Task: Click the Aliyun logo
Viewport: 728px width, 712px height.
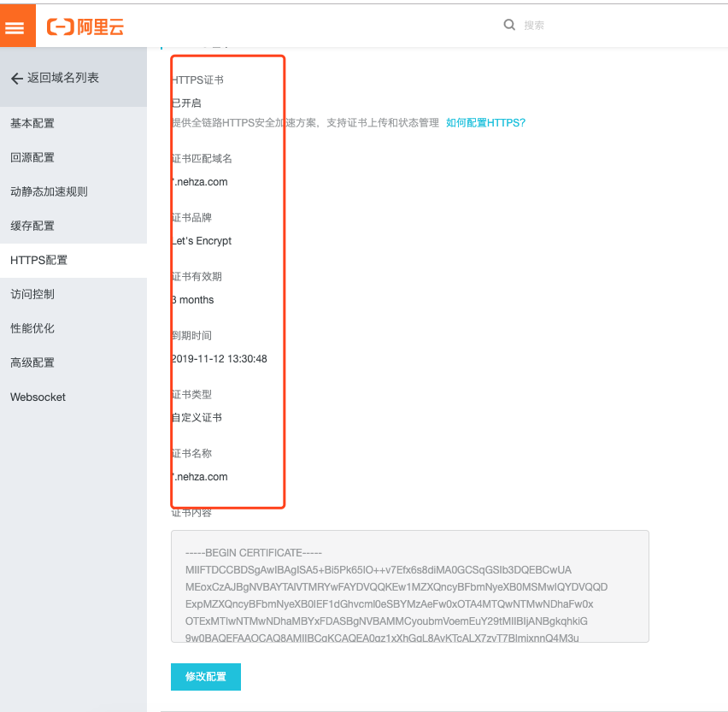Action: point(85,27)
